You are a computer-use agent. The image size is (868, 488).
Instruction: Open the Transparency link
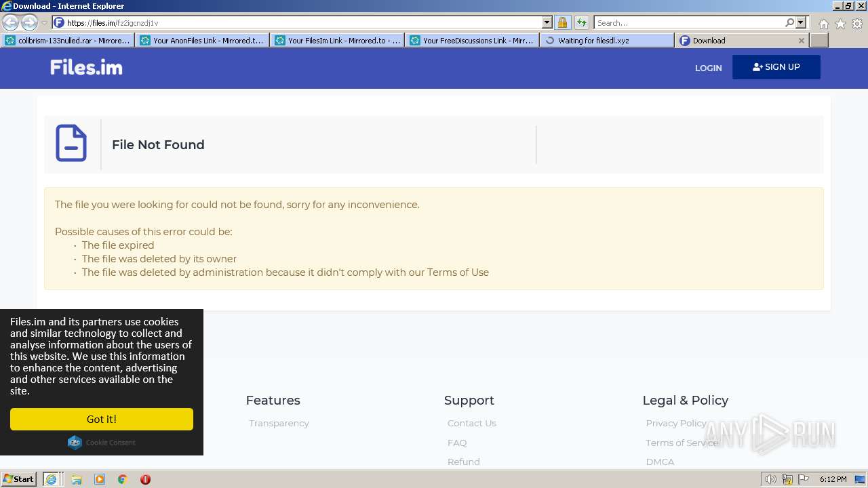point(279,423)
